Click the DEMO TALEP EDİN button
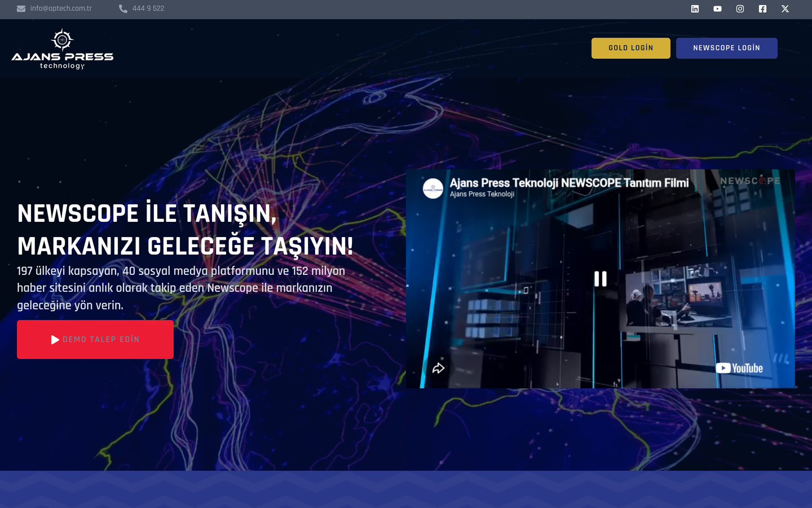 coord(95,339)
